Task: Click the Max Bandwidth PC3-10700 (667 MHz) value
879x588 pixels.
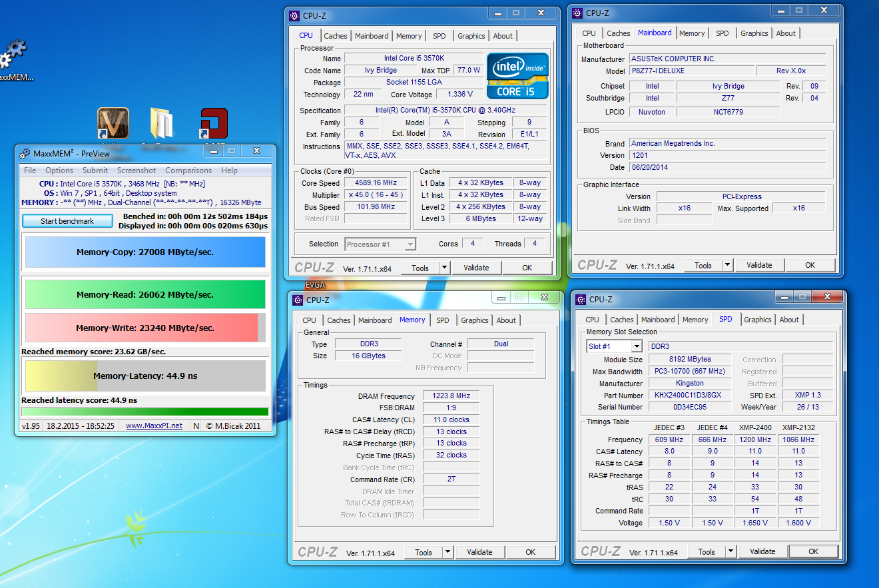Action: pos(689,372)
